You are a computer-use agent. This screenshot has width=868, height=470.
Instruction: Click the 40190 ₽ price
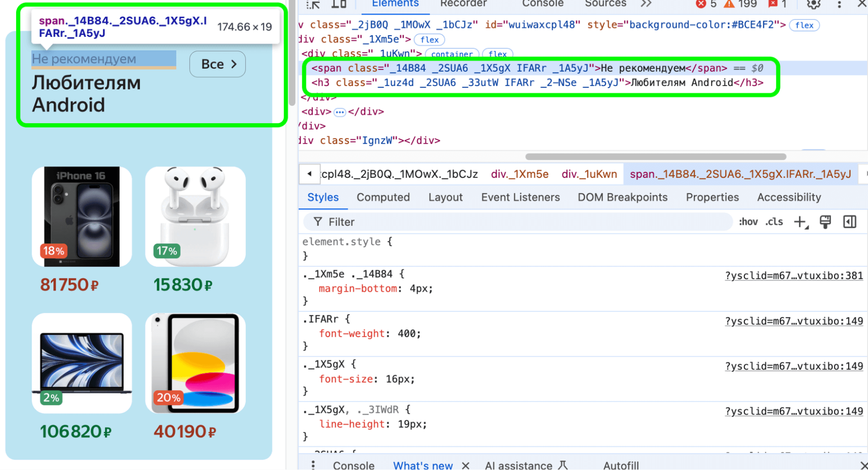[x=185, y=432]
